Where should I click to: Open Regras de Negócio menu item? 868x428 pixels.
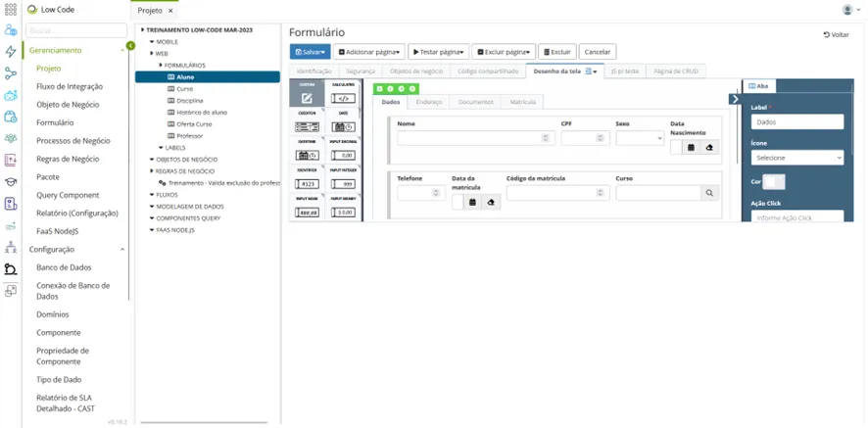[69, 159]
